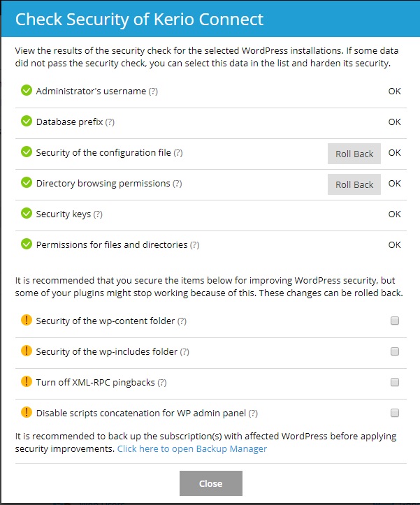Click green check icon beside Security keys
The image size is (420, 505).
[27, 214]
